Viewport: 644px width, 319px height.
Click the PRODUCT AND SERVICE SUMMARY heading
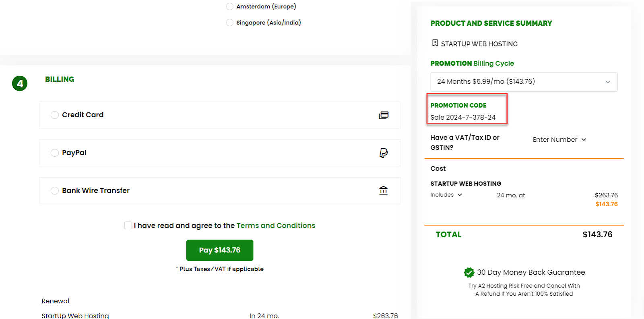[491, 23]
